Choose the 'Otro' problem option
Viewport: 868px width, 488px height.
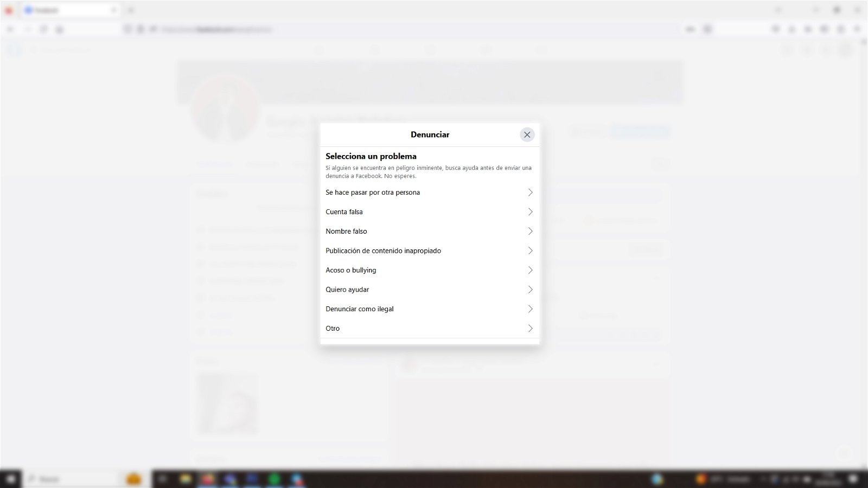tap(430, 329)
